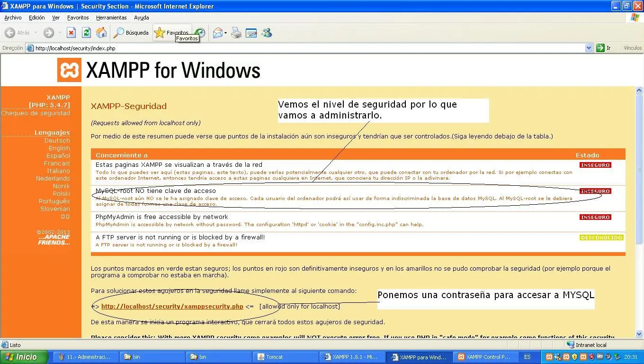Viewport: 644px width, 364px height.
Task: Click the page scrollbar down arrow
Action: pos(639,334)
